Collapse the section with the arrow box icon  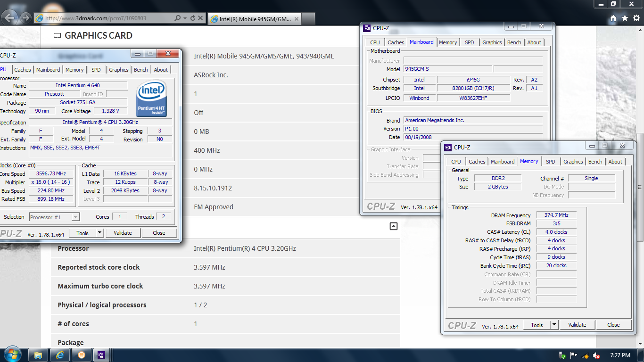394,226
